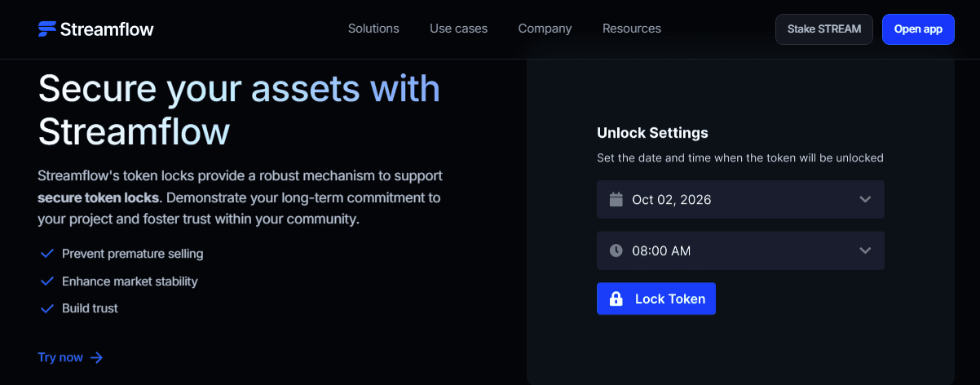Click the Streamflow logo icon

[x=46, y=29]
